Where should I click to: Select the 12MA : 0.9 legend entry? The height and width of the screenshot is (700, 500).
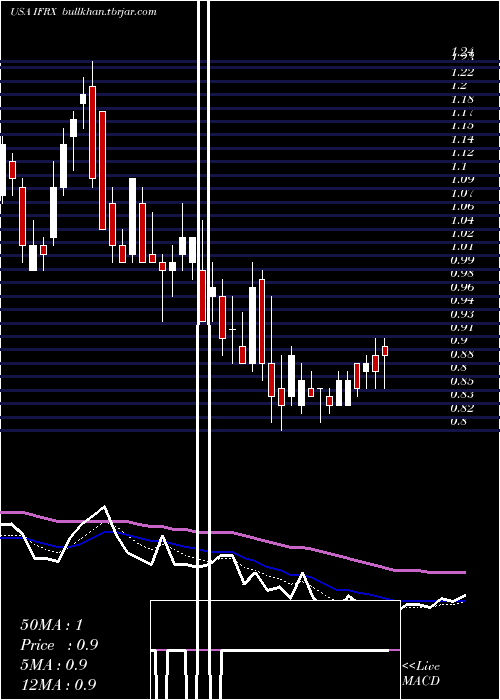(58, 685)
